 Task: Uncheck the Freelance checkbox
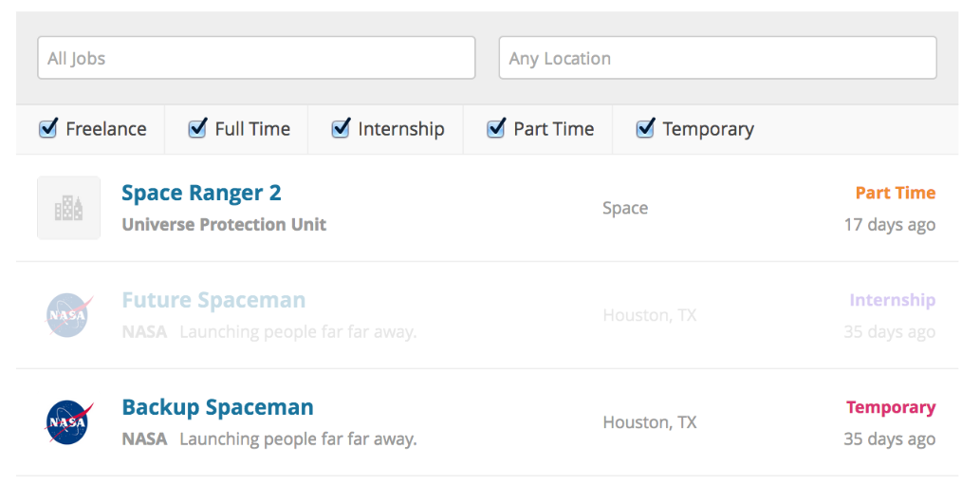pos(48,129)
